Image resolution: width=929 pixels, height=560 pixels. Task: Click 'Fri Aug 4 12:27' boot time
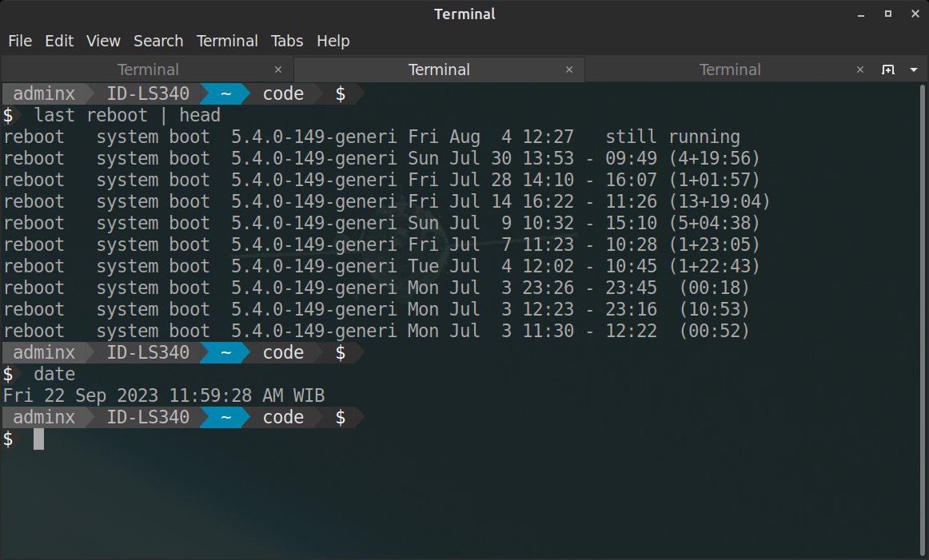491,137
